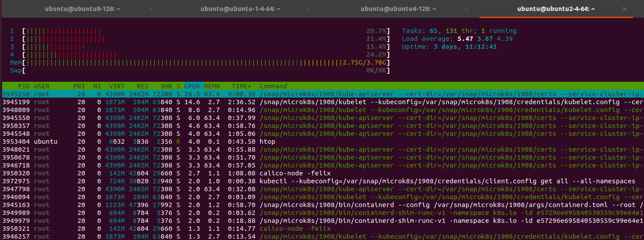Select process row with PID 3946094
This screenshot has width=644, height=240.
point(323,197)
